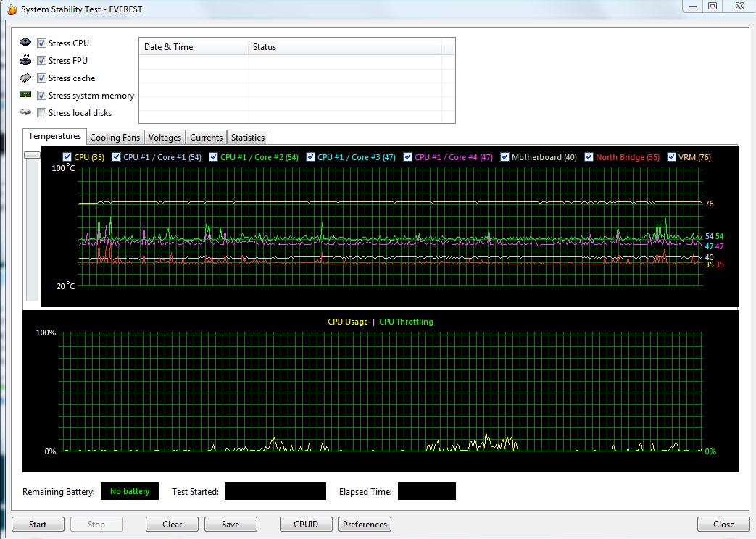
Task: Uncheck Stress system memory checkbox
Action: 41,95
